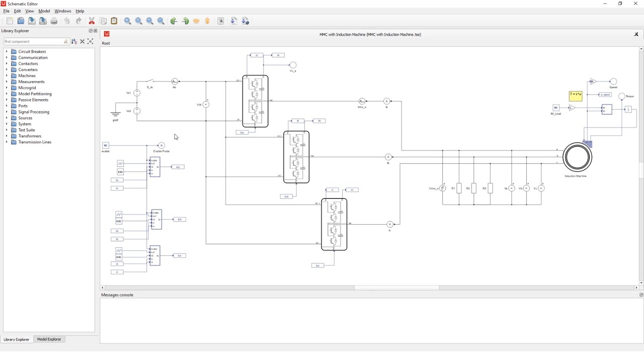Image resolution: width=644 pixels, height=362 pixels.
Task: Expand all library items icon
Action: 91,42
